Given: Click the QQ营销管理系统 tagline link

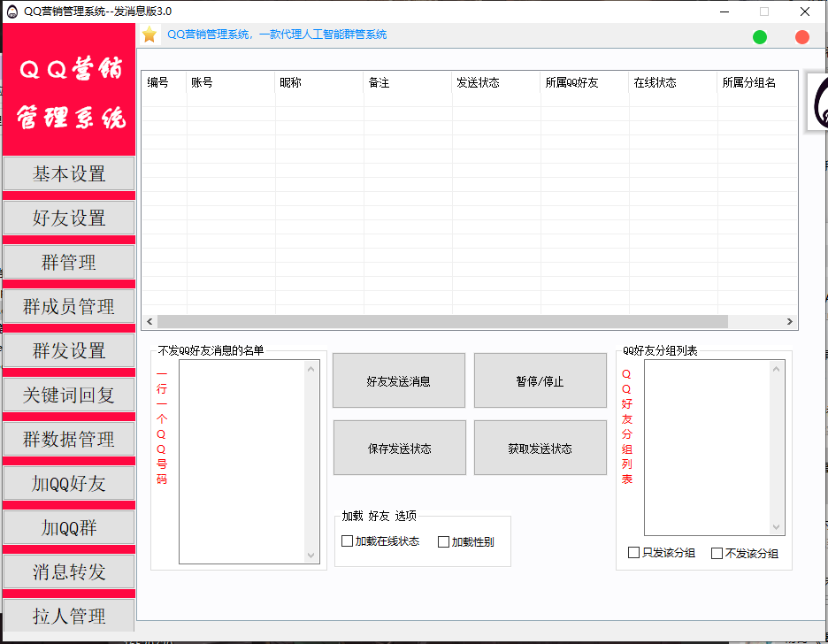Looking at the screenshot, I should tap(277, 34).
